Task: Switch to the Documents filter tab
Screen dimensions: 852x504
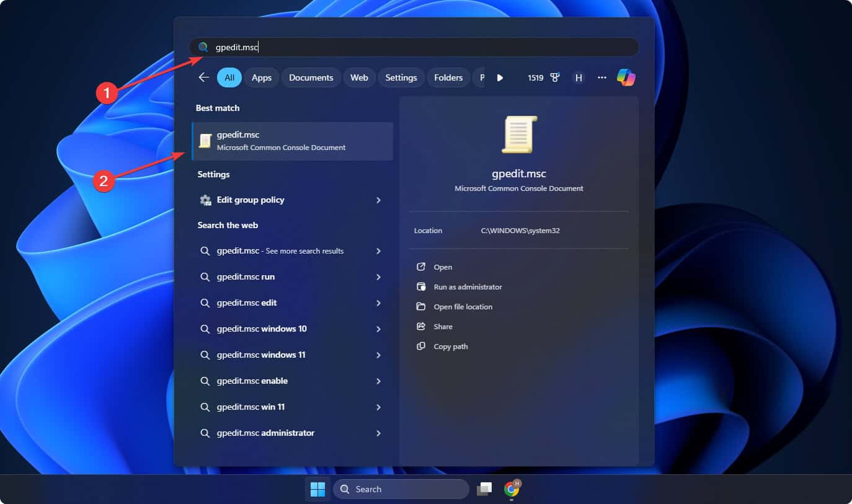Action: point(311,77)
